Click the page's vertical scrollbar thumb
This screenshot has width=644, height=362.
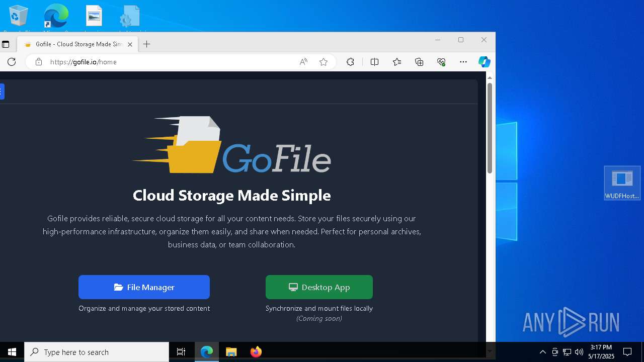point(490,128)
